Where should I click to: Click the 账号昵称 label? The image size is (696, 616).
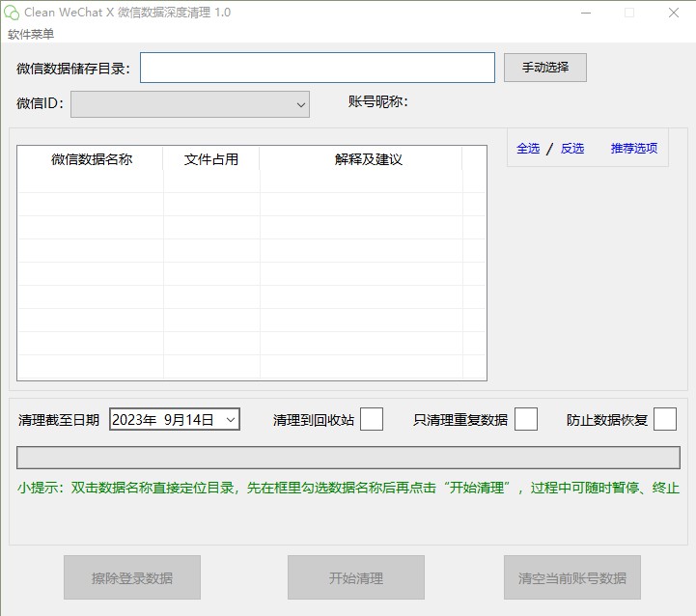(377, 101)
